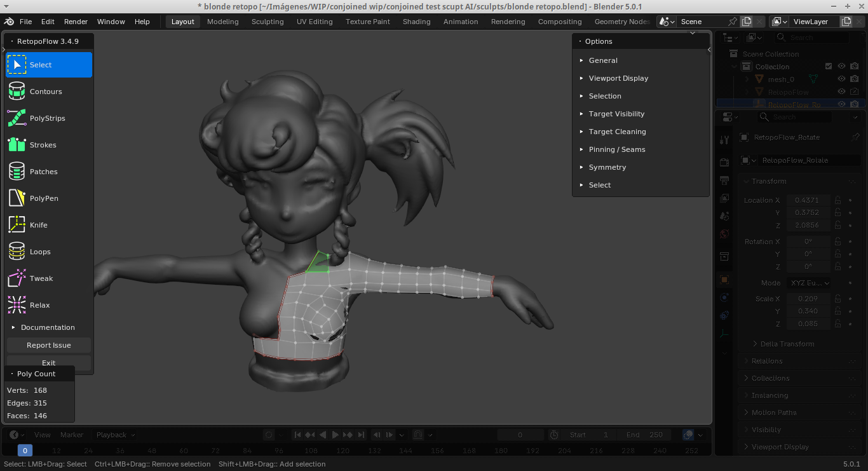Open the UV Editing workspace tab
This screenshot has height=471, width=868.
(315, 22)
